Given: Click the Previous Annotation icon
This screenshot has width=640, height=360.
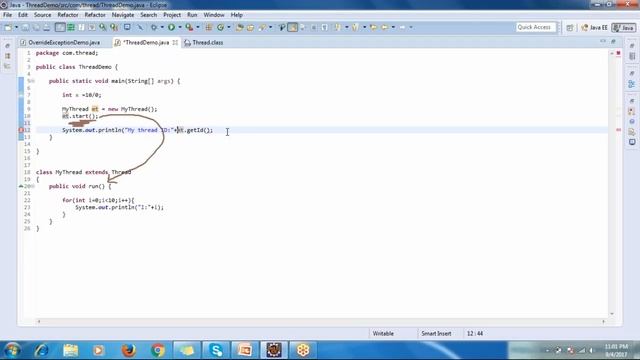Looking at the screenshot, I should coord(356,27).
